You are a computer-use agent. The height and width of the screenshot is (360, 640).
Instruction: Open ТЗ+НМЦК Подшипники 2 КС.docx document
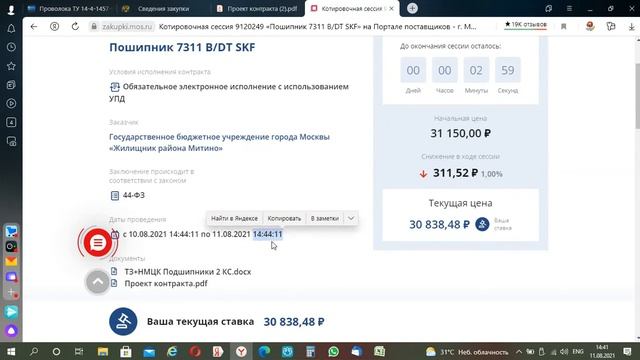coord(188,271)
